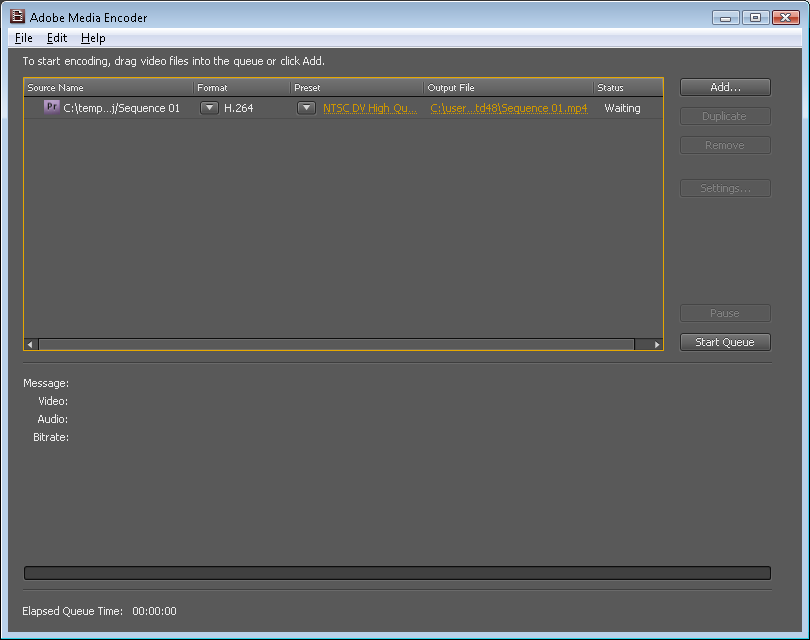Click the encoding progress bar

click(397, 573)
